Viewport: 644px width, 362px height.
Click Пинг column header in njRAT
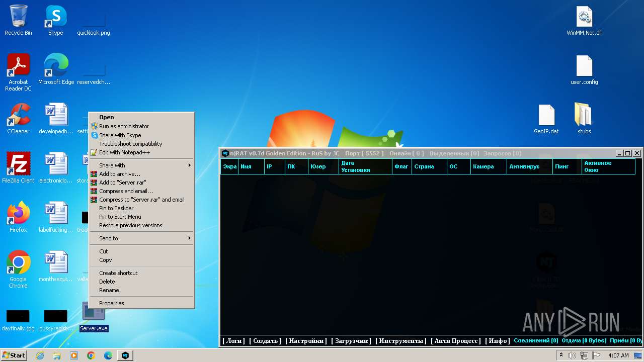567,166
